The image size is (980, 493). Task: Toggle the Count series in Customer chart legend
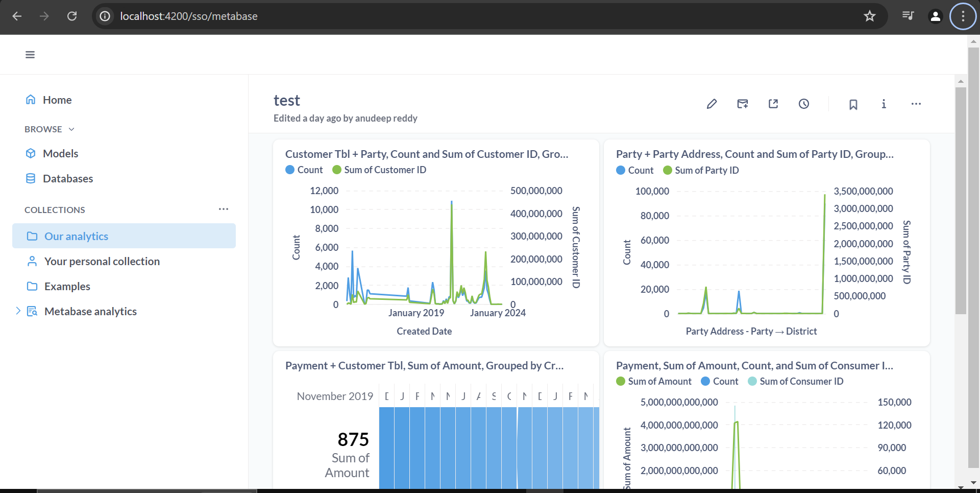(x=304, y=170)
